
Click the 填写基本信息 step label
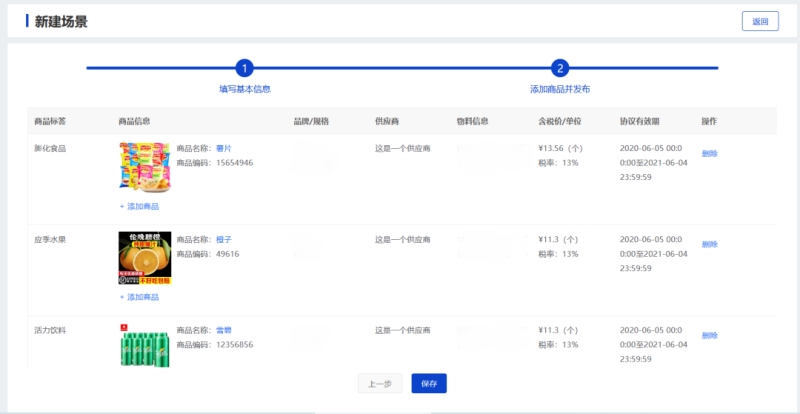click(245, 89)
